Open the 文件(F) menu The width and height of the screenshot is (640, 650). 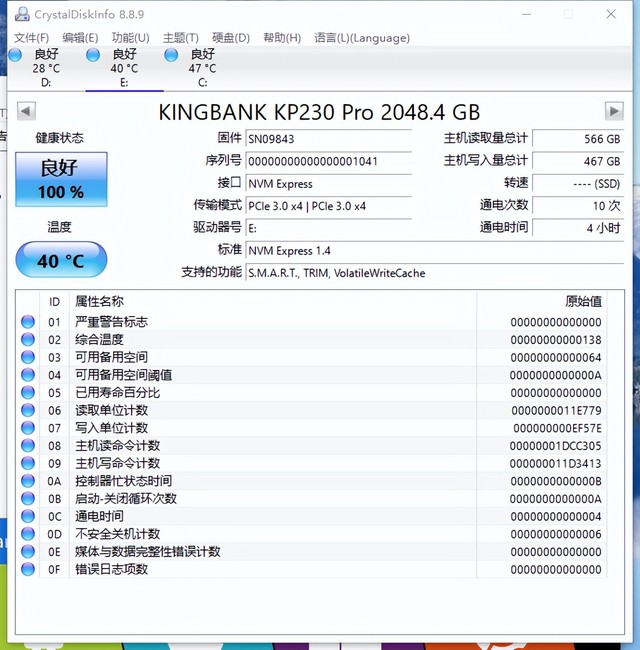(x=32, y=38)
